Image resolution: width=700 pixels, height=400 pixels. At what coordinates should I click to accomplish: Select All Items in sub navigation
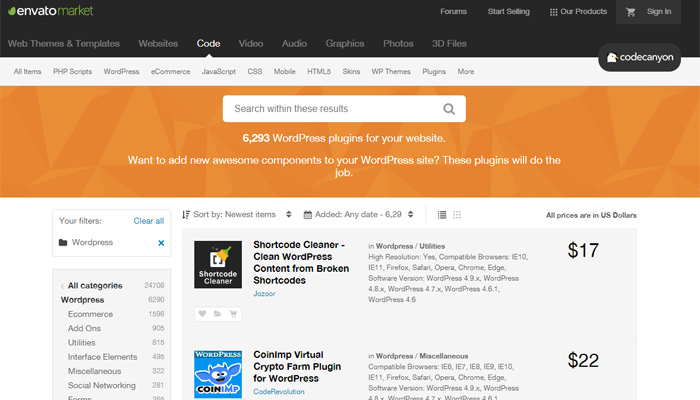coord(27,71)
